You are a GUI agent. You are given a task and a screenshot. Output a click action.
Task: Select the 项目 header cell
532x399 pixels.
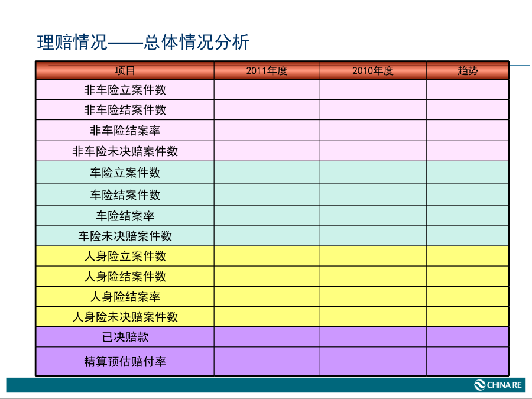pos(125,70)
